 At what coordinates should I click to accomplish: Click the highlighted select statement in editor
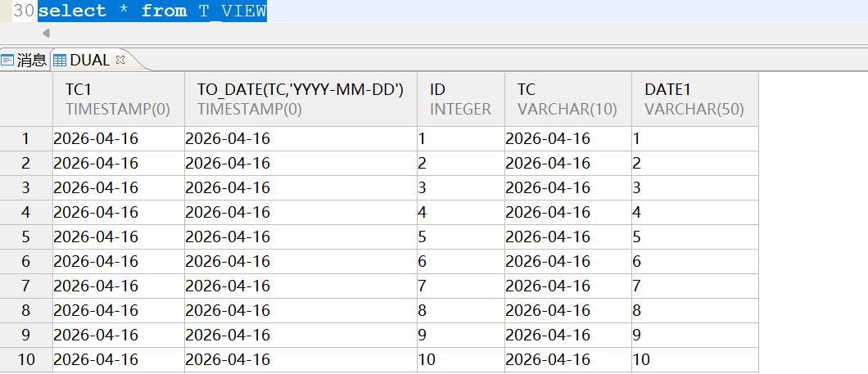point(152,11)
